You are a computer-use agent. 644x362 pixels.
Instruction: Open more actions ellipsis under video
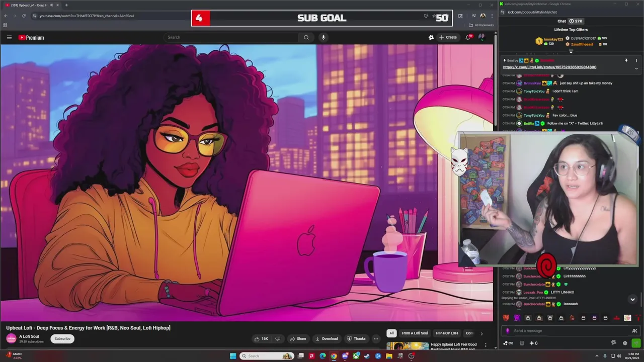376,339
